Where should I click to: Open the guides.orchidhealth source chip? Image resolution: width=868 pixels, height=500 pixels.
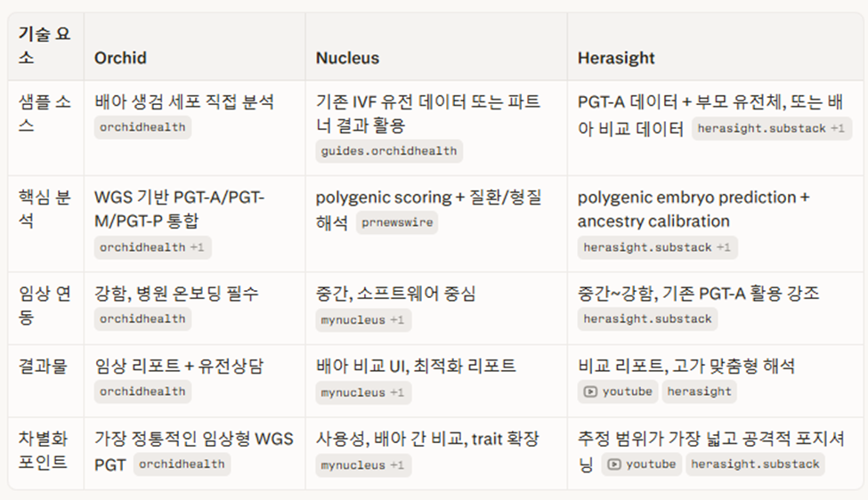(x=389, y=151)
